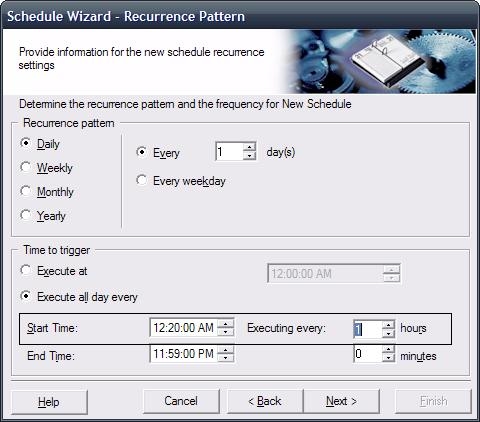Cancel the Schedule Wizard
Screen dimensions: 480x422
point(181,401)
